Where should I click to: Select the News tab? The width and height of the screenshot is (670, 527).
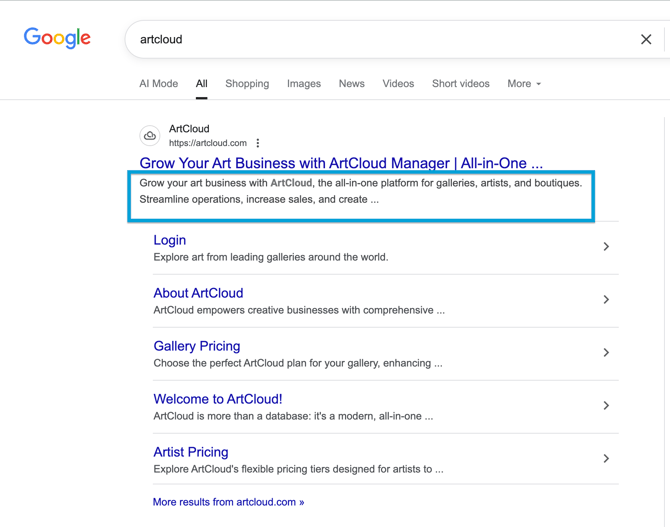(351, 84)
